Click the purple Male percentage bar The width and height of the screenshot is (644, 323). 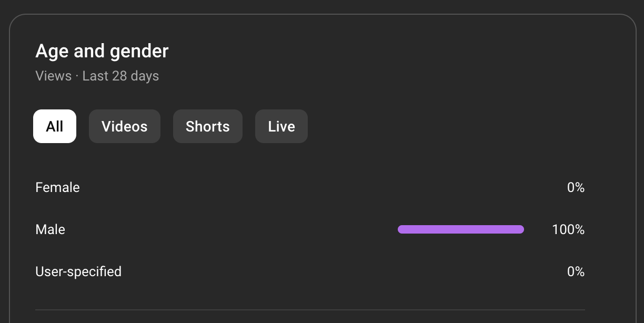460,229
